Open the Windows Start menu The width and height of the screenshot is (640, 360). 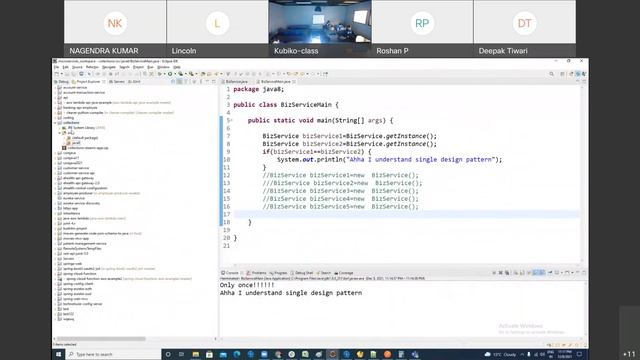click(58, 354)
